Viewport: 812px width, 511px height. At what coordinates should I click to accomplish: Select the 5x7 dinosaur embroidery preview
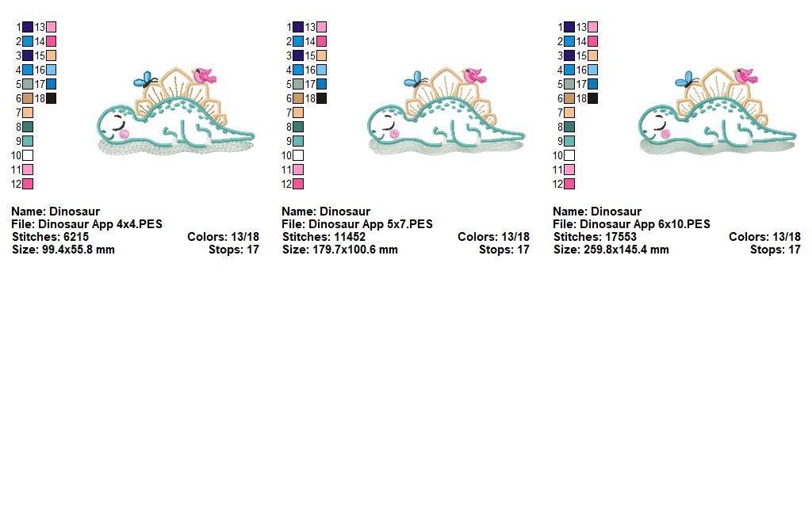446,111
